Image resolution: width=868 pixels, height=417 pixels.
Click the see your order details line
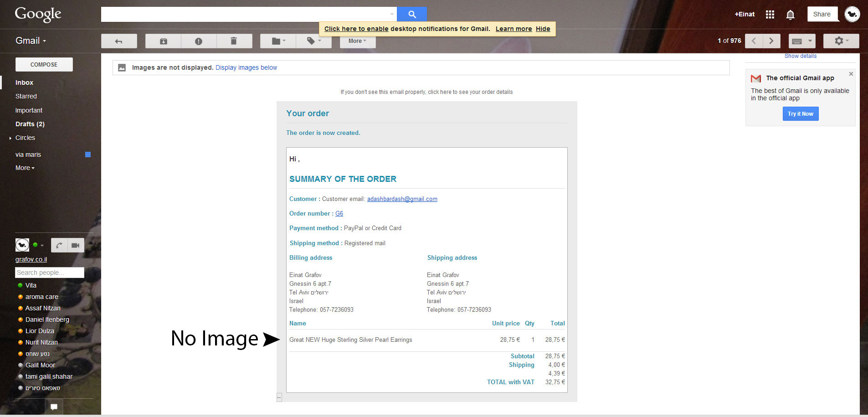coord(426,92)
